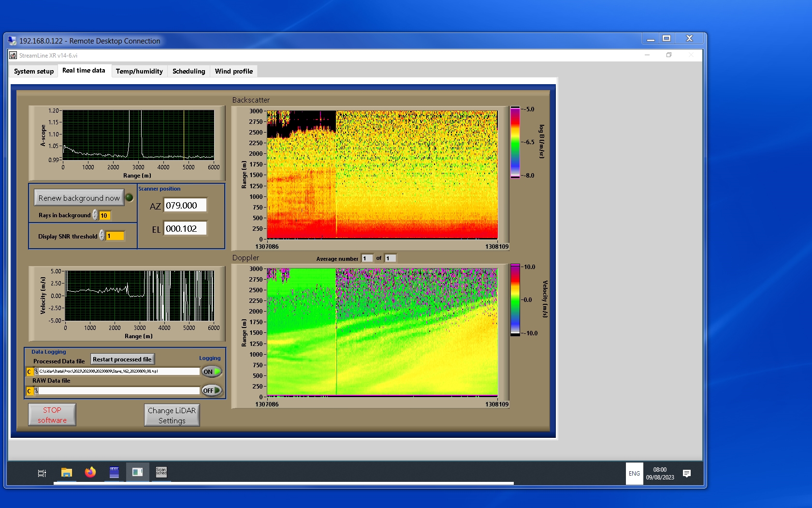
Task: Open the notification center icon
Action: [x=686, y=473]
